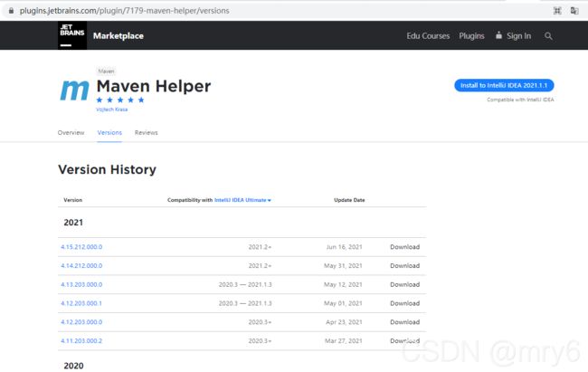The image size is (588, 372).
Task: Switch to the Overview tab
Action: coord(71,132)
